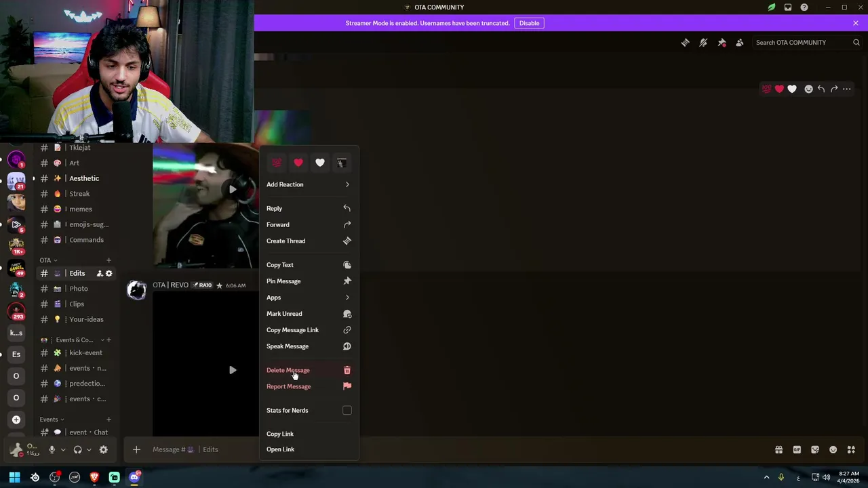The image size is (868, 488).
Task: Click the 100 reaction on message hover bar
Action: point(766,89)
